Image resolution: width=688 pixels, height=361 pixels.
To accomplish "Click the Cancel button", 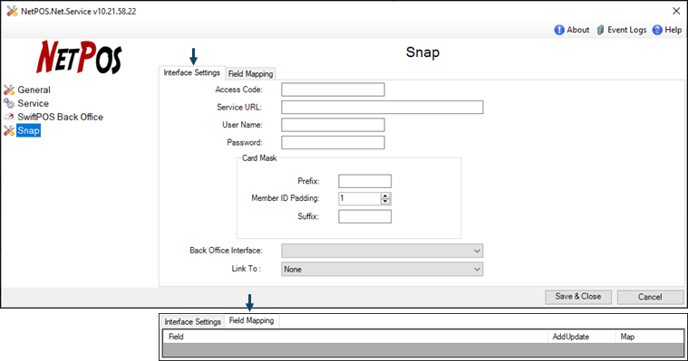I will [x=650, y=297].
